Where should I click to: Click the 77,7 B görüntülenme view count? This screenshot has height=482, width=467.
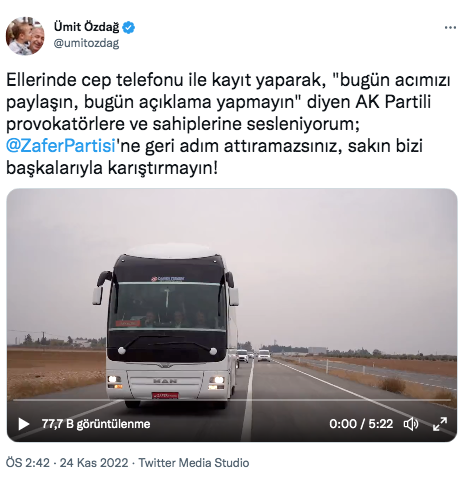pos(96,424)
